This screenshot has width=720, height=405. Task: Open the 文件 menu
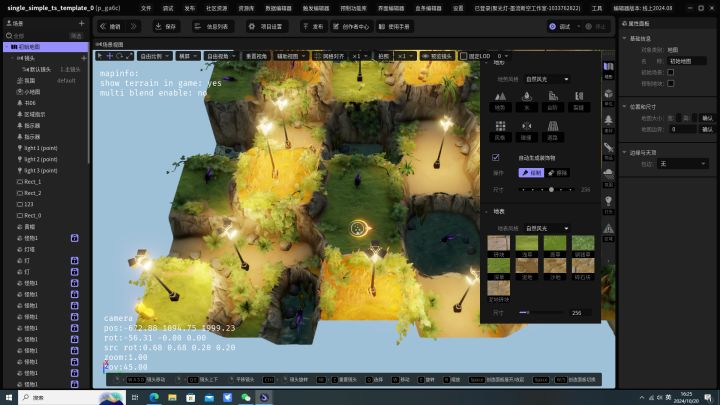[x=146, y=7]
